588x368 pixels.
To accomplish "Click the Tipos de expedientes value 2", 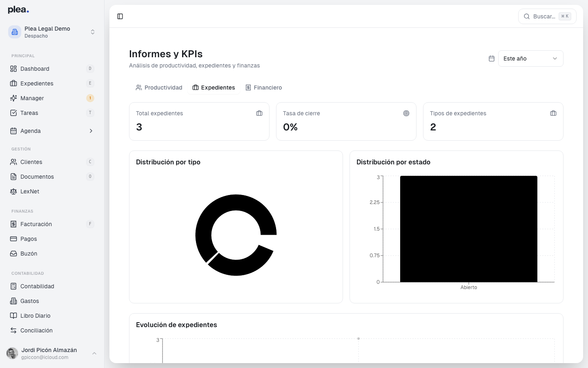I will [433, 127].
